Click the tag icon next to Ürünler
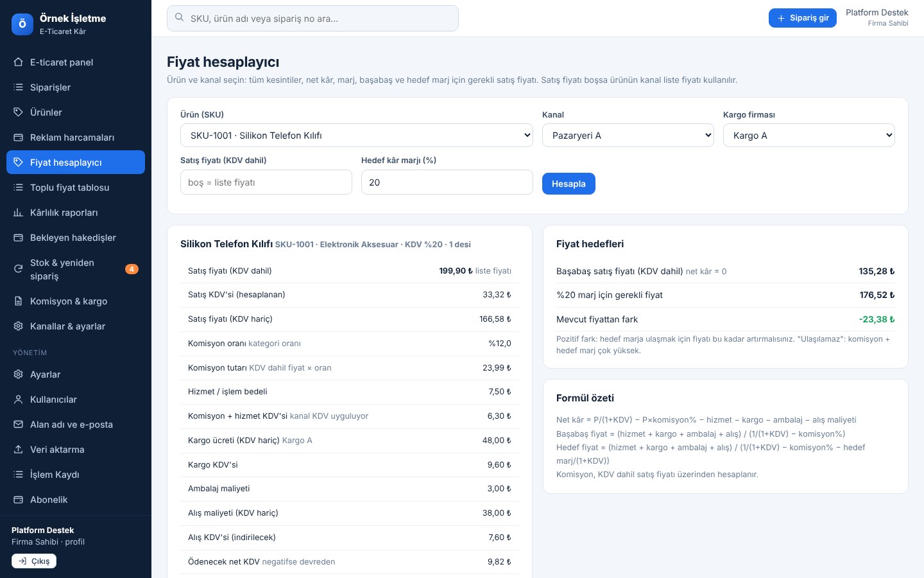The image size is (924, 578). point(19,112)
